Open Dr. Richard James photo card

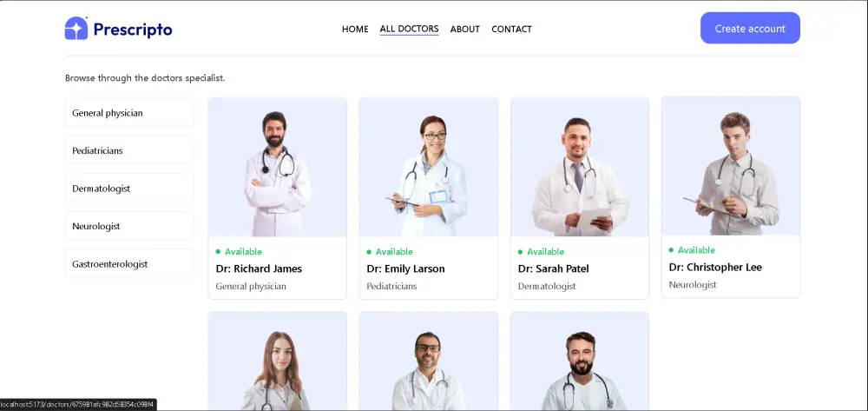(x=278, y=168)
